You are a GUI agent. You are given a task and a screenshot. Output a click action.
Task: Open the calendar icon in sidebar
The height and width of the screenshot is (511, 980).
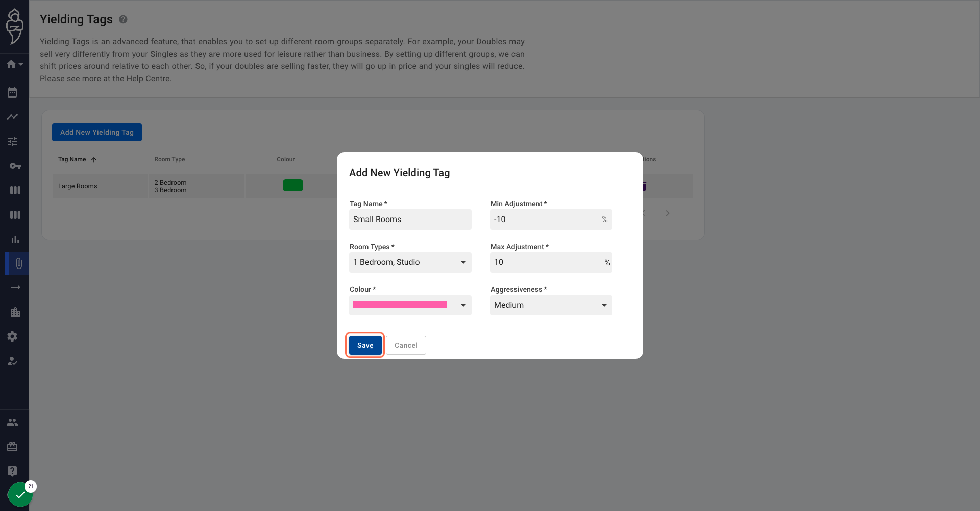(x=13, y=92)
